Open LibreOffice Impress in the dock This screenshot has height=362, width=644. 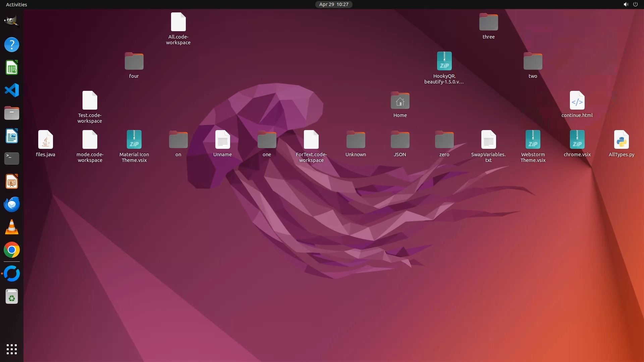[12, 182]
